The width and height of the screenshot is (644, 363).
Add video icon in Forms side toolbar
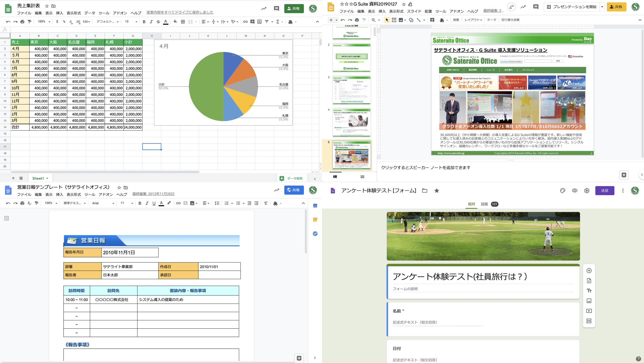(589, 311)
